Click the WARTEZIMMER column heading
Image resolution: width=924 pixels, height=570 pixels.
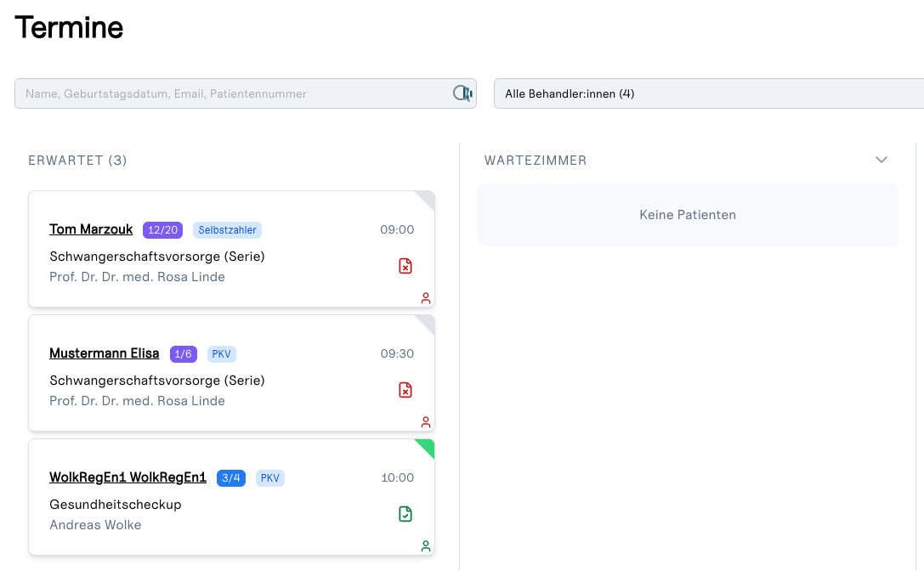[x=536, y=161]
